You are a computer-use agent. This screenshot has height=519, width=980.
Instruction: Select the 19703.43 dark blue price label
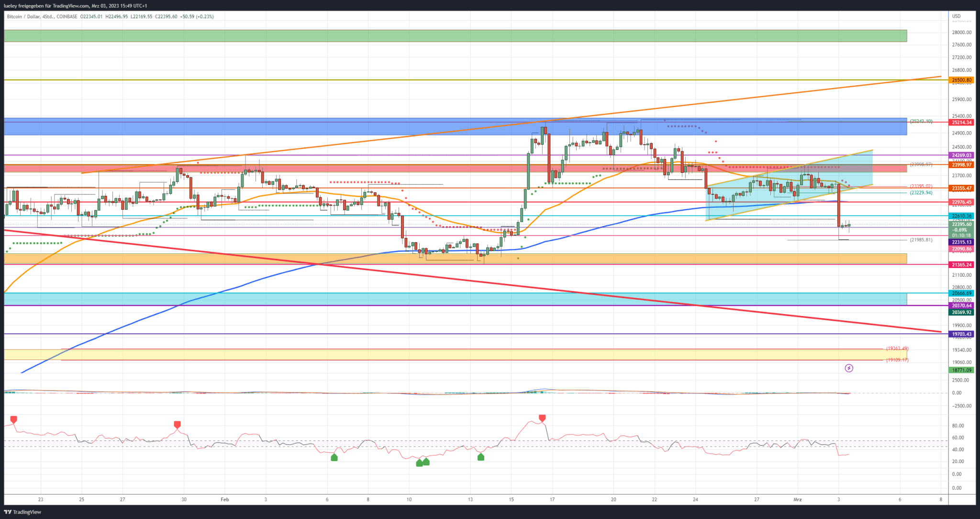point(961,334)
